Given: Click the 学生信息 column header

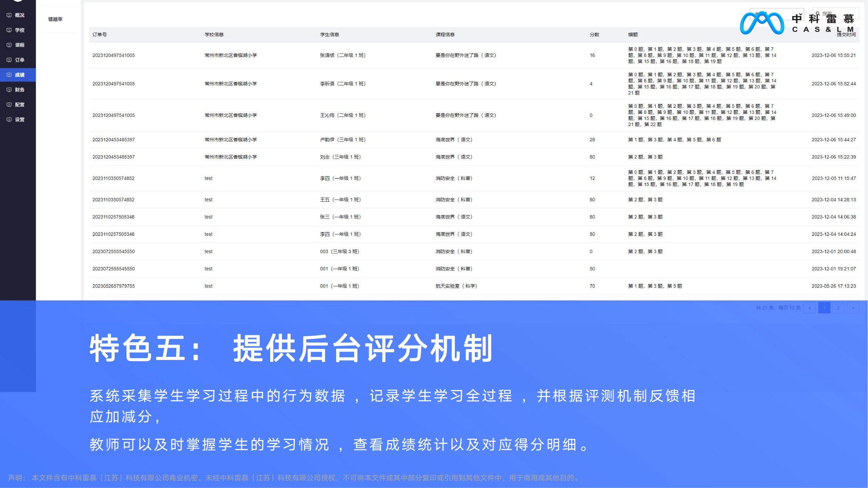Looking at the screenshot, I should (x=329, y=35).
